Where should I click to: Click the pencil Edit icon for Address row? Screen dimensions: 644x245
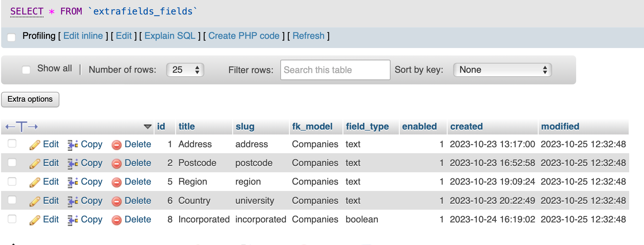coord(35,145)
